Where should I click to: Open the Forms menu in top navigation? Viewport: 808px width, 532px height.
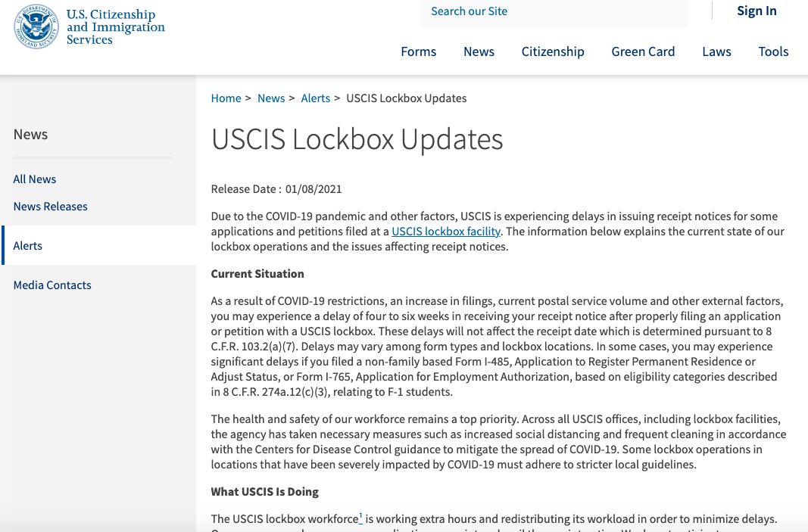pyautogui.click(x=418, y=51)
